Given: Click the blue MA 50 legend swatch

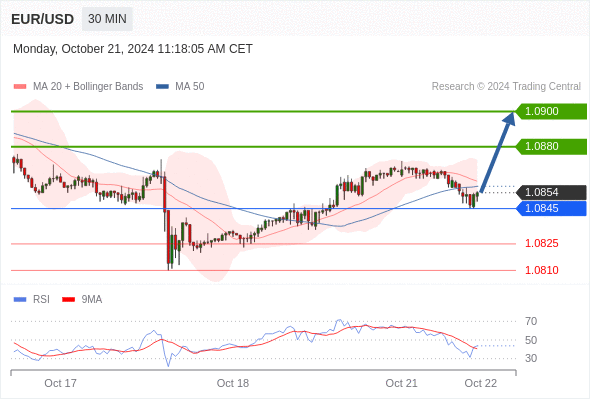Looking at the screenshot, I should (162, 87).
